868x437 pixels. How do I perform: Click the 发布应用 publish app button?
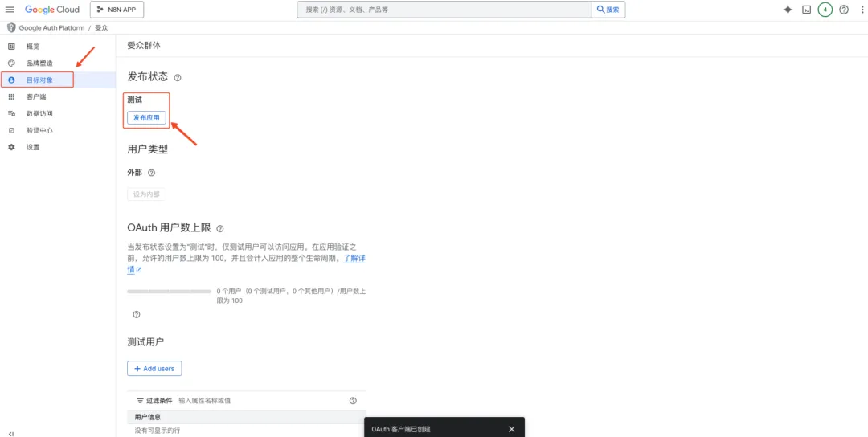tap(147, 118)
